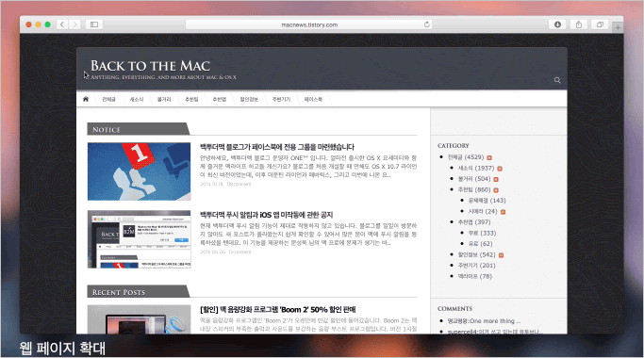The height and width of the screenshot is (358, 644).
Task: Click the blog search magnifier icon
Action: (x=557, y=80)
